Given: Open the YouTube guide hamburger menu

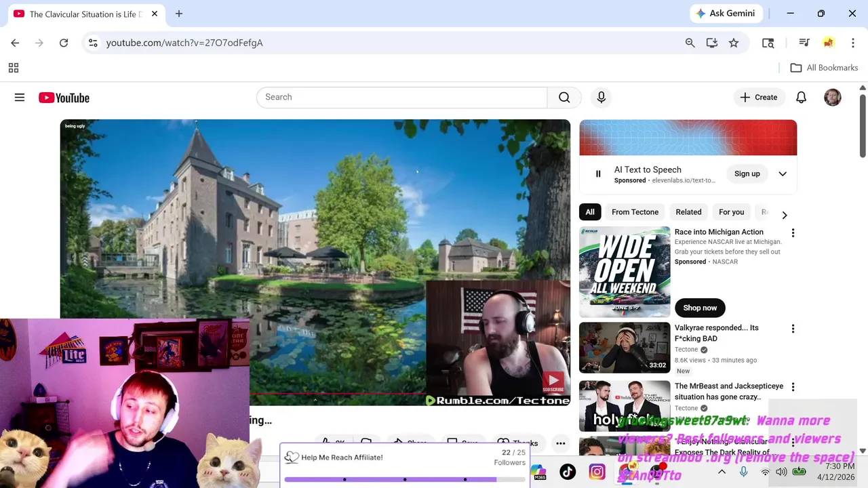Looking at the screenshot, I should [x=20, y=98].
